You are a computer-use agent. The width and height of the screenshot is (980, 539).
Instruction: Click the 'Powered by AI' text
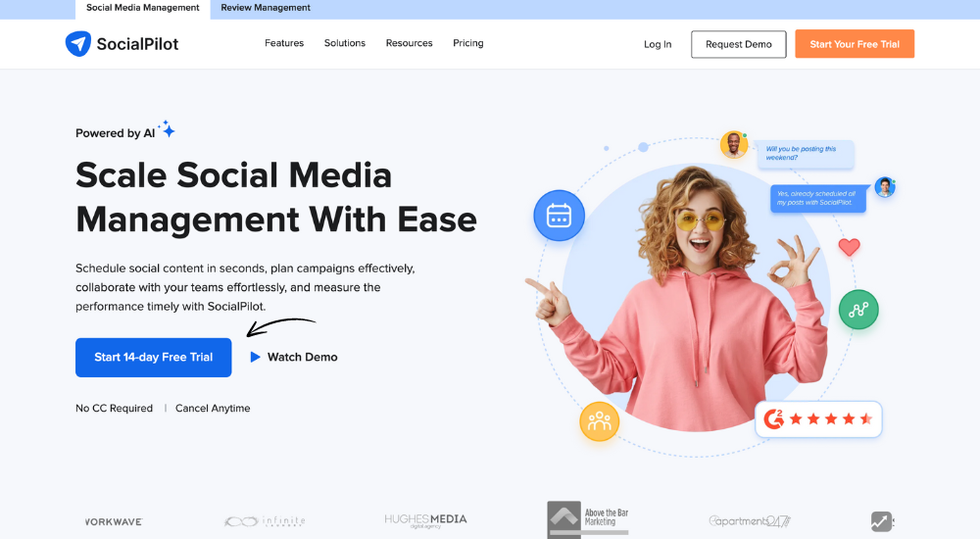115,133
